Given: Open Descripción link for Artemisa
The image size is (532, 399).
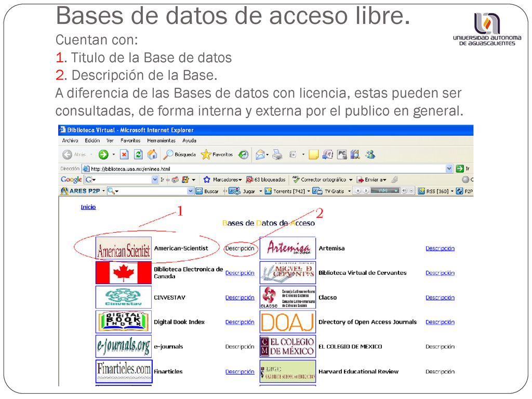Looking at the screenshot, I should 440,248.
